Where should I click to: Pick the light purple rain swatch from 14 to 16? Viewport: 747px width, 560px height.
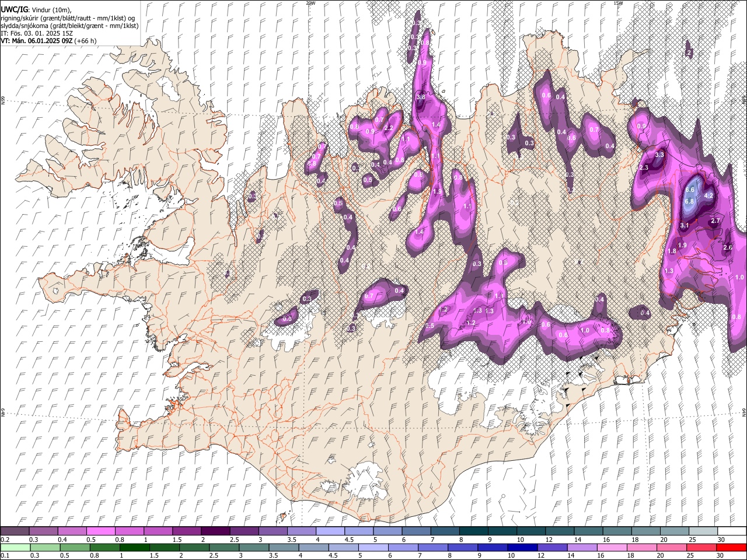582,547
